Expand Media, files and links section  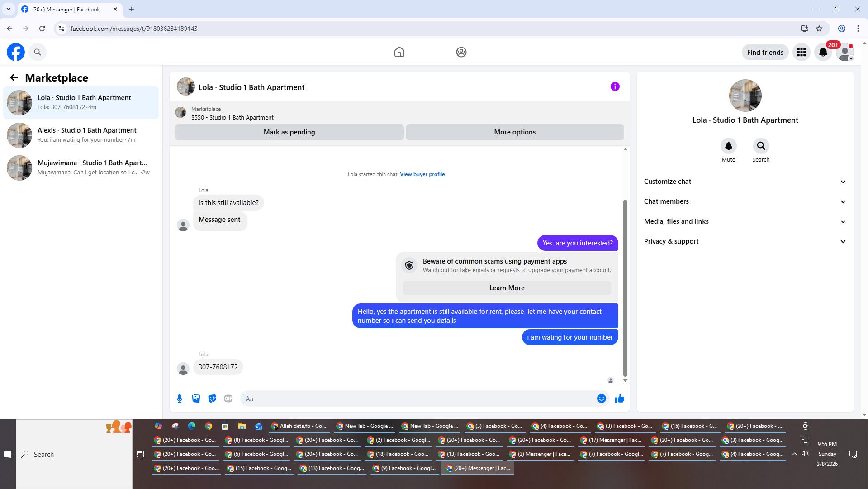click(745, 221)
